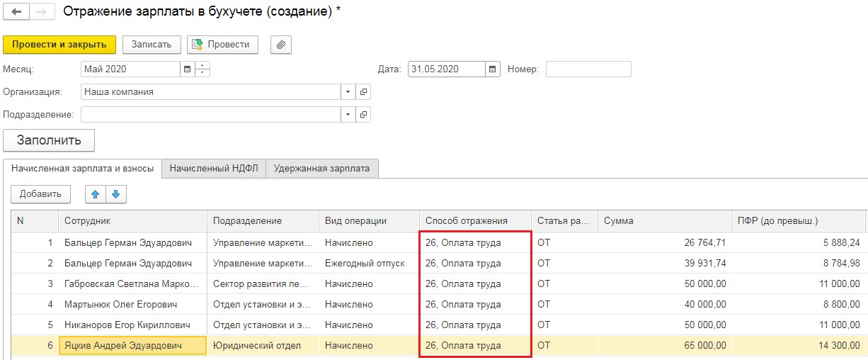868x360 pixels.
Task: Open the Подразделение record via open icon
Action: [x=363, y=115]
